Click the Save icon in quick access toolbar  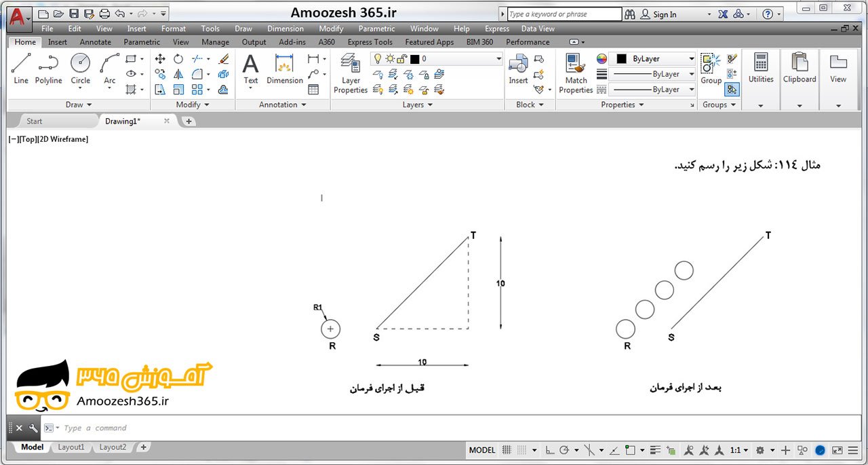point(74,14)
